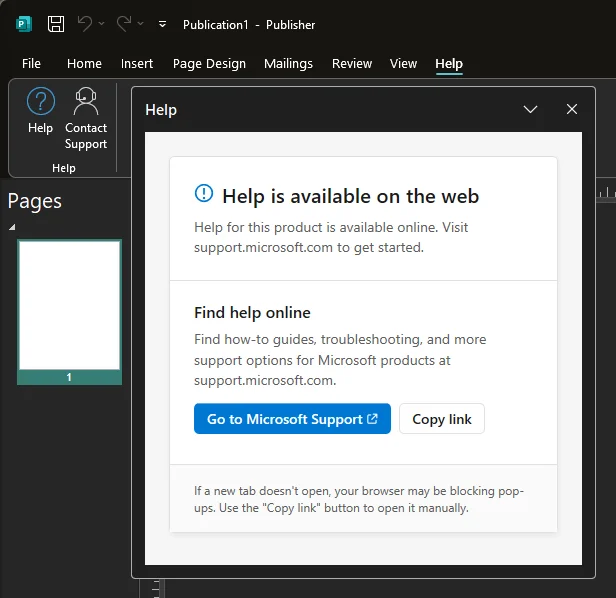Save the publication with floppy disk icon
The width and height of the screenshot is (616, 598).
[56, 24]
